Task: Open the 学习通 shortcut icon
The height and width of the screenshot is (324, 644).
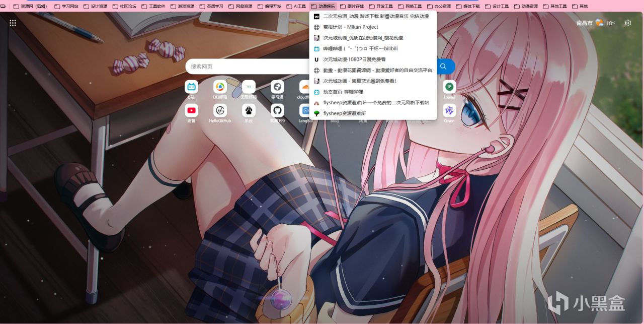Action: pos(277,87)
